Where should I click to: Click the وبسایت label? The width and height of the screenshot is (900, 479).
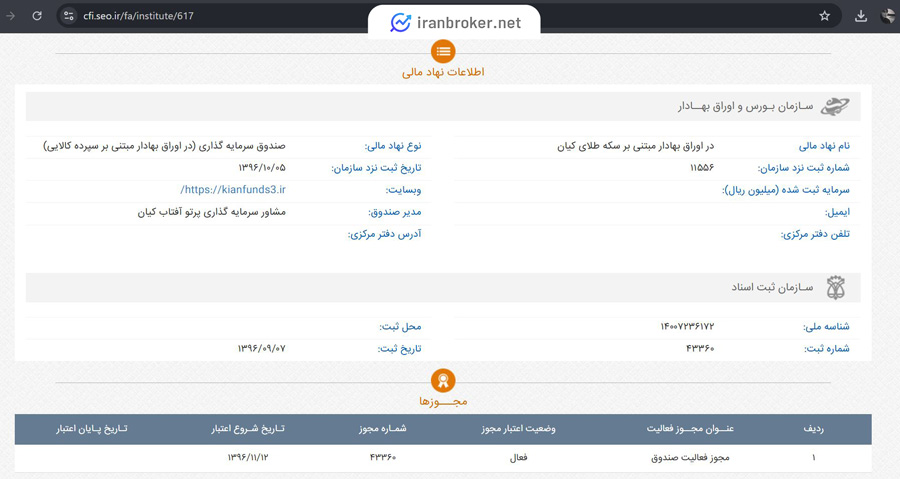pos(403,190)
